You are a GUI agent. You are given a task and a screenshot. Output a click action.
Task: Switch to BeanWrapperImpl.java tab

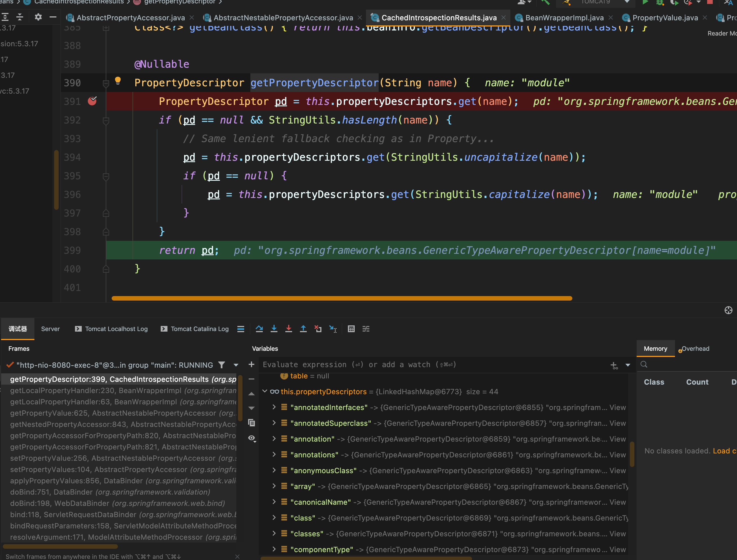click(564, 18)
